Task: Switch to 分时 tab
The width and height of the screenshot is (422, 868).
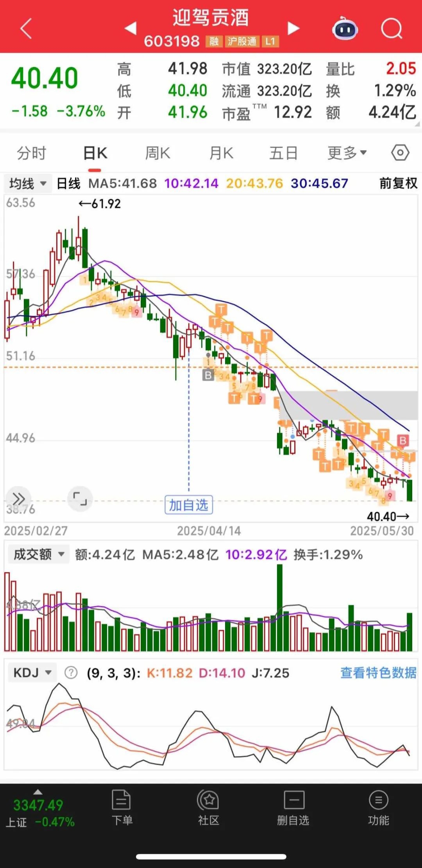Action: point(32,153)
